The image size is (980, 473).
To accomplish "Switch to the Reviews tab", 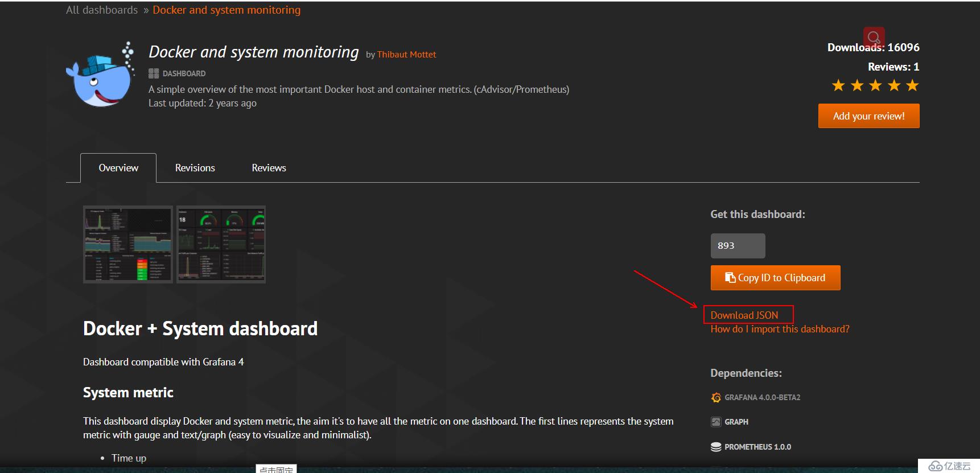I will tap(269, 168).
